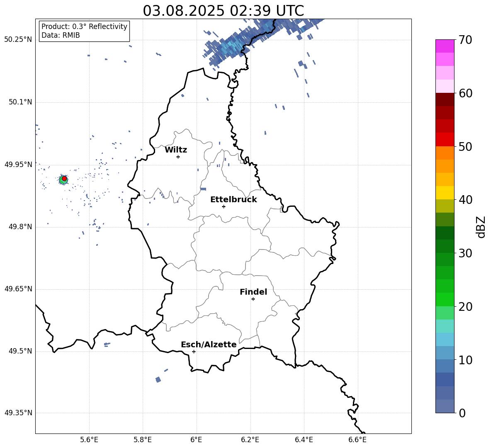Screen dimensions: 491x448
Task: Click the colorbar value 10
Action: (x=465, y=360)
